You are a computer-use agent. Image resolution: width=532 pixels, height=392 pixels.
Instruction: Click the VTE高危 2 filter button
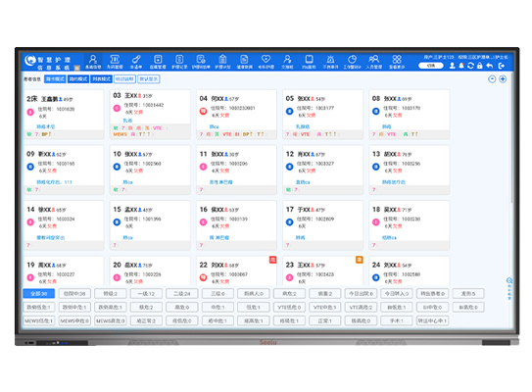tap(361, 307)
